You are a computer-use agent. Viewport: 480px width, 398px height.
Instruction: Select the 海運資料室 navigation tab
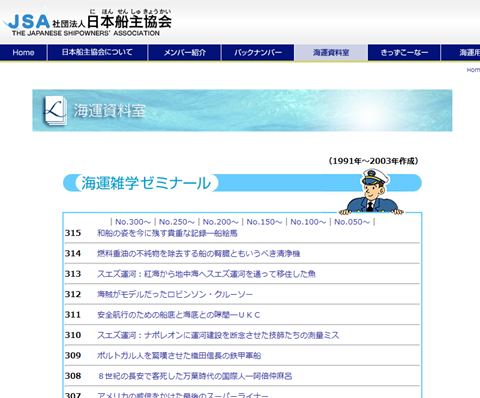(331, 53)
